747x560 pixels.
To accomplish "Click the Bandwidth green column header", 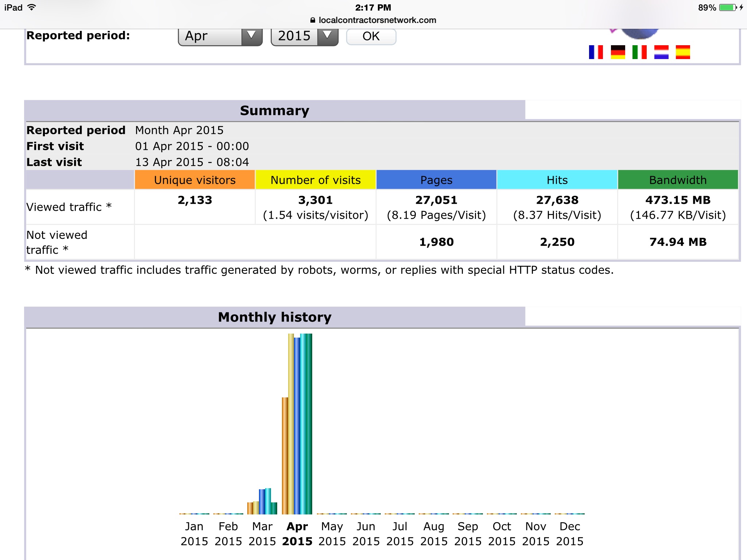I will pos(678,180).
